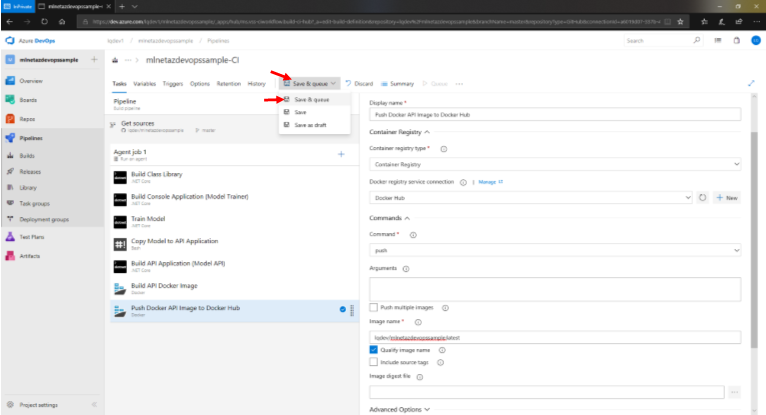Click the Azure DevOps logo icon
Viewport: 766px width, 415px height.
(x=11, y=41)
